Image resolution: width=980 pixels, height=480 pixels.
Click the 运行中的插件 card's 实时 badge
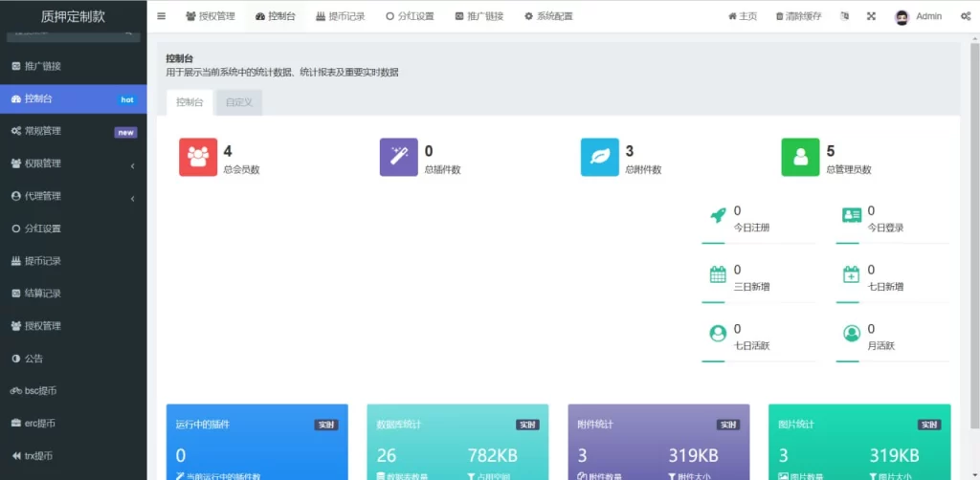point(326,425)
